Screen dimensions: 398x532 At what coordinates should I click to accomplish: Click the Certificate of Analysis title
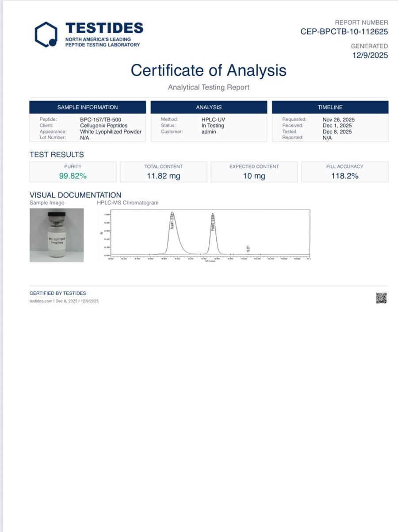pos(208,70)
